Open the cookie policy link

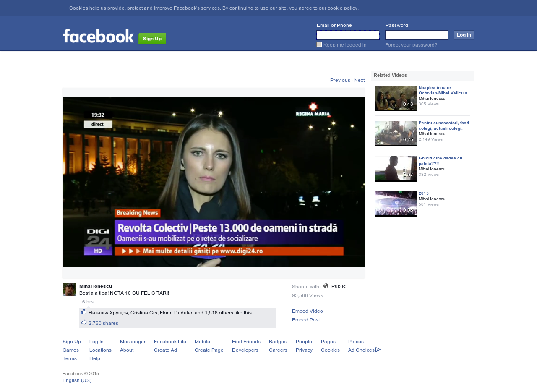click(x=342, y=8)
